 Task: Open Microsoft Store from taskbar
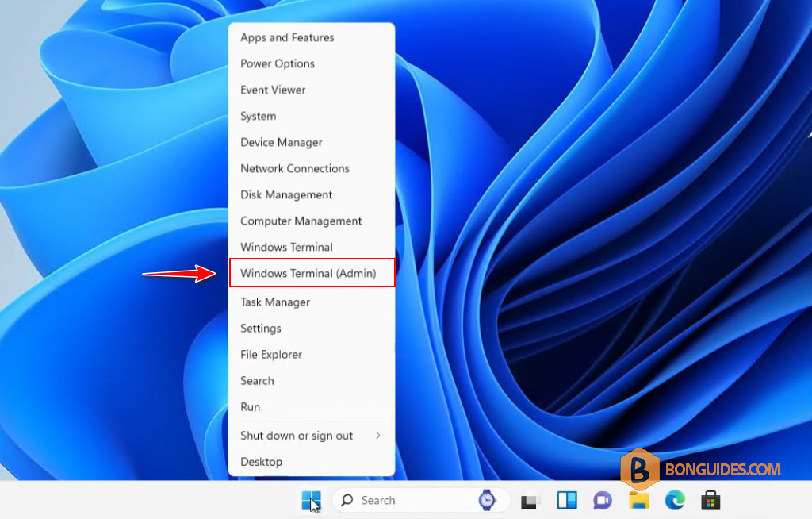(710, 500)
